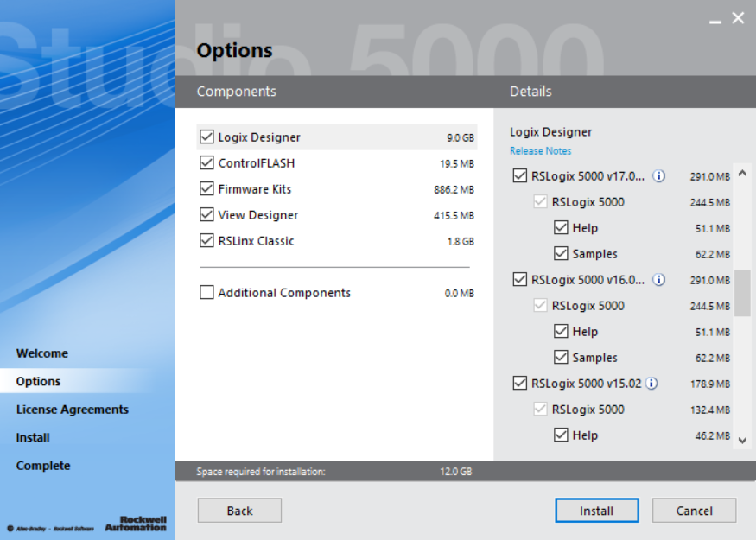Click the 9.0 GB size value
Viewport: 756px width, 540px height.
pos(461,138)
